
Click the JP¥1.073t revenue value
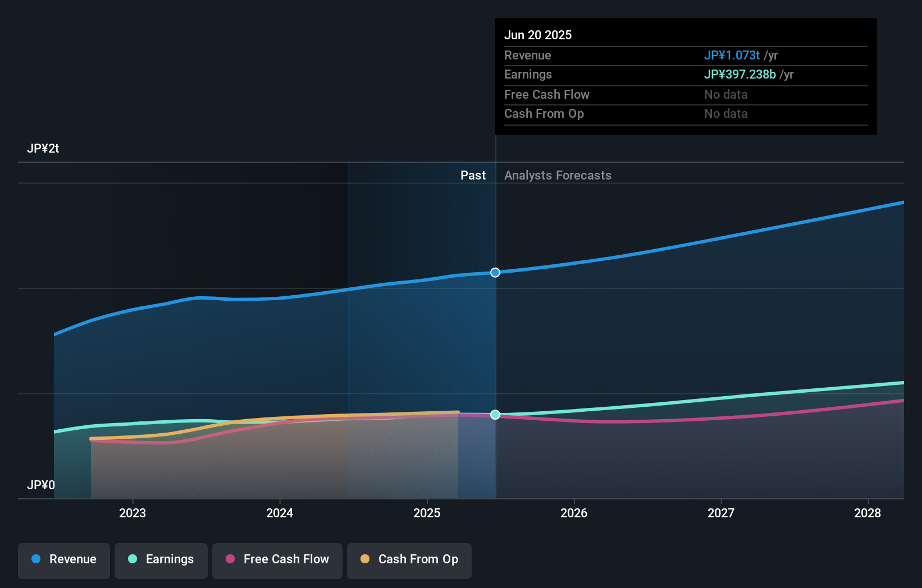[732, 56]
